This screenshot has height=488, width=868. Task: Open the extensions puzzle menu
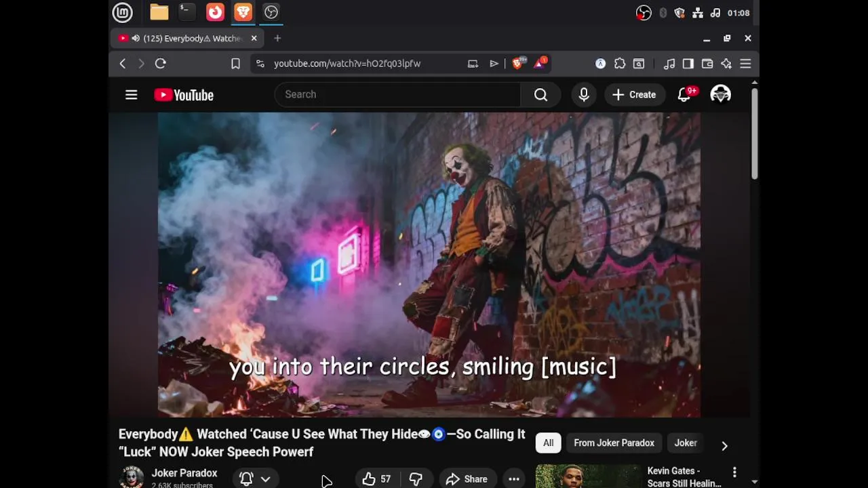click(620, 64)
